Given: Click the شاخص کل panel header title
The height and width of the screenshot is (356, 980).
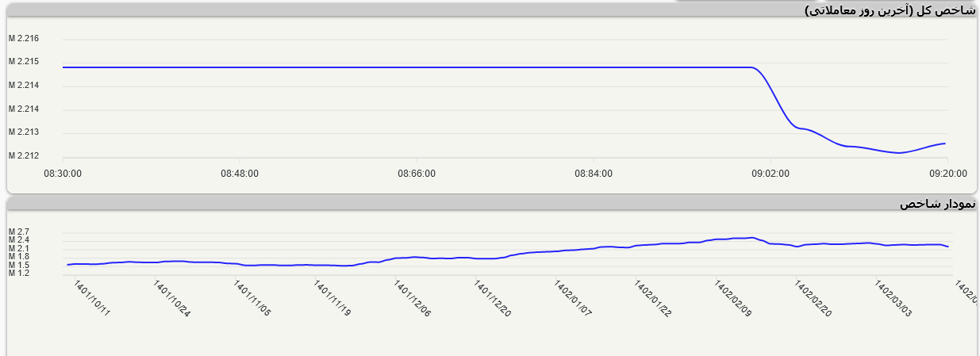Looking at the screenshot, I should 889,10.
